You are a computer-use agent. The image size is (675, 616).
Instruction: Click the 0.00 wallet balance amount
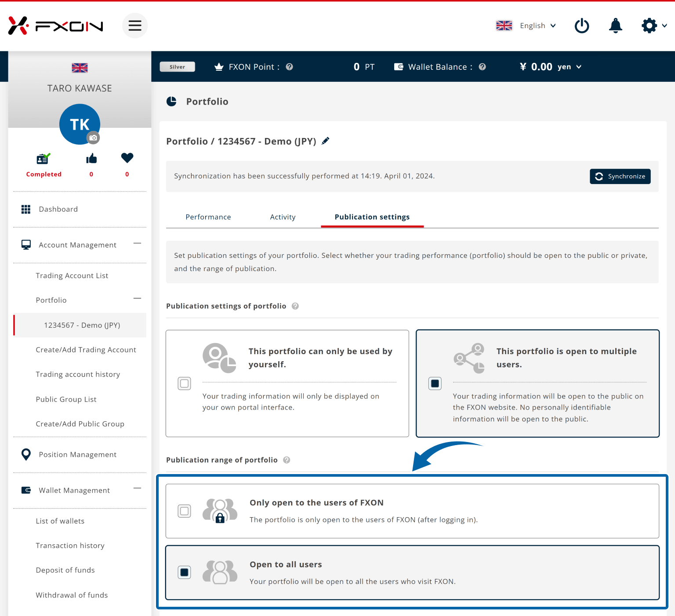click(x=541, y=67)
